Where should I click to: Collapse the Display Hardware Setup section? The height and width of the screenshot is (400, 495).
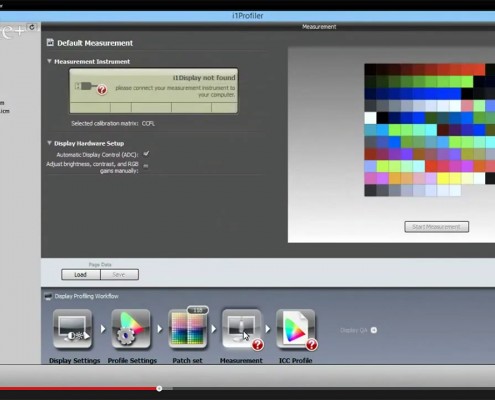coord(49,143)
